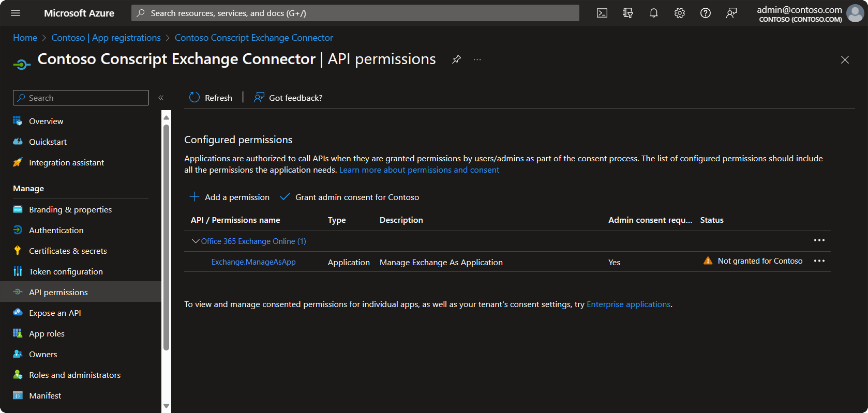Click the warning icon beside Not granted

tap(708, 261)
